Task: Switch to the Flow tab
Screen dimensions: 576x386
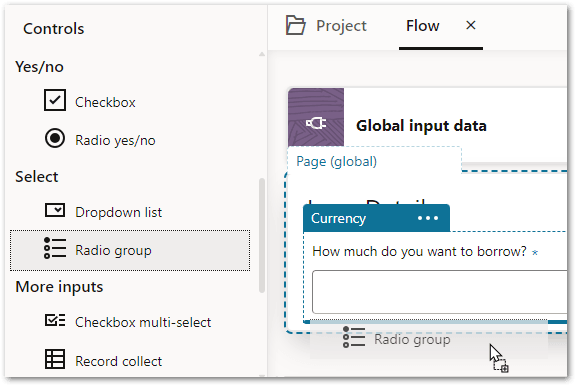Action: pyautogui.click(x=422, y=26)
